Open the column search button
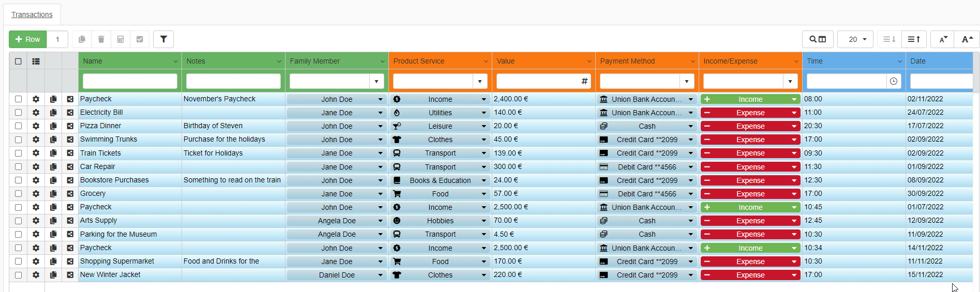This screenshot has height=292, width=980. click(818, 39)
